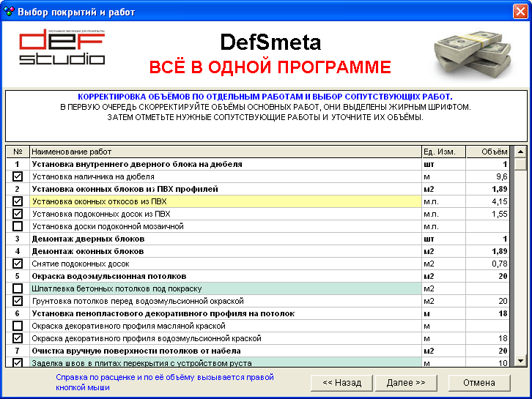Click the DefStudio logo image
This screenshot has width=532, height=399.
(x=62, y=48)
